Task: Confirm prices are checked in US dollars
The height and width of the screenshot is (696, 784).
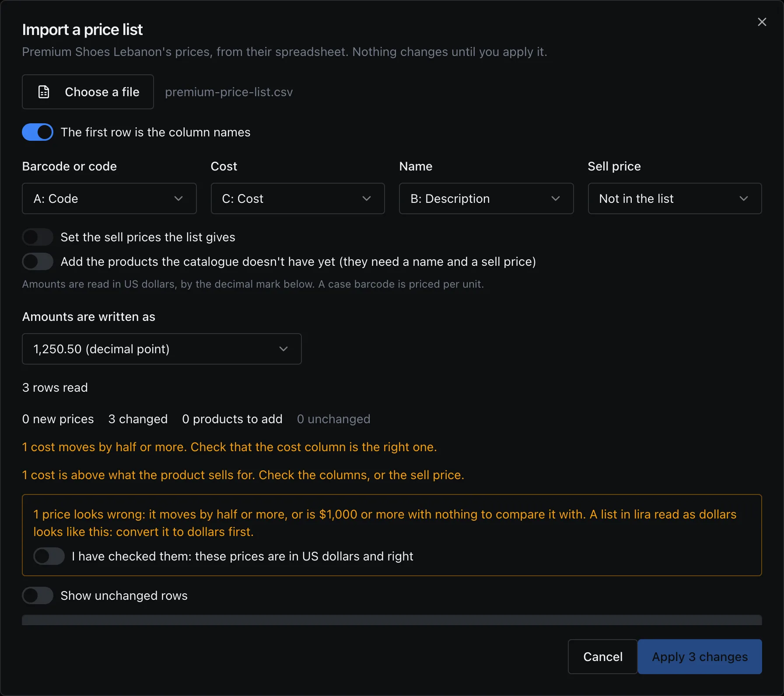Action: click(x=49, y=556)
